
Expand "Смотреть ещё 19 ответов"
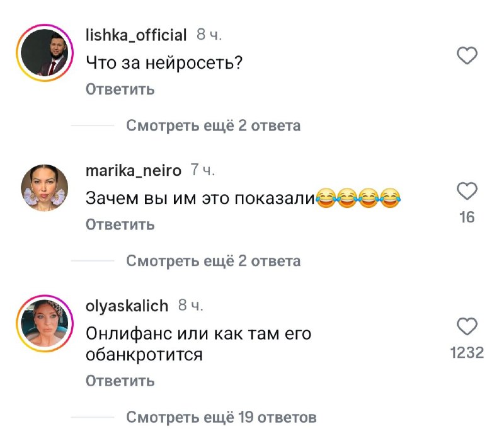click(220, 417)
